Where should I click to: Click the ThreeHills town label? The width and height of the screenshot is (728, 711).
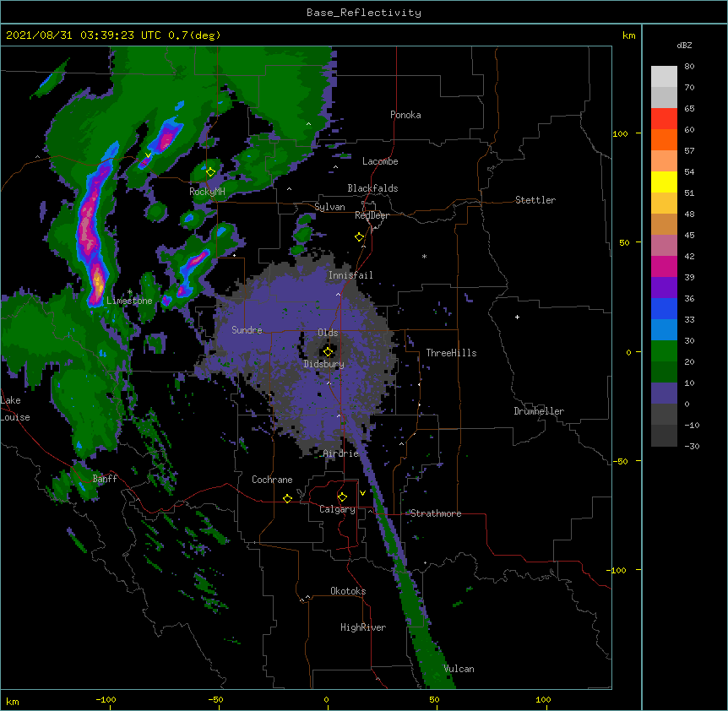451,353
